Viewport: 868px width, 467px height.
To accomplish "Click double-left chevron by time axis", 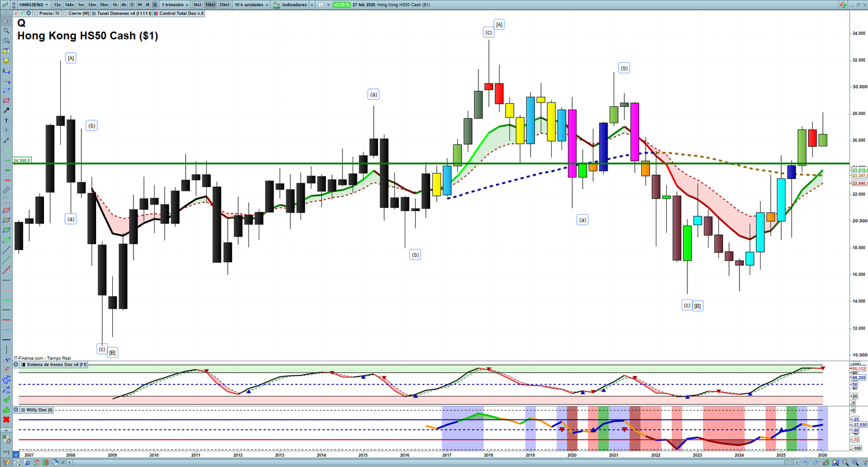I will pyautogui.click(x=16, y=455).
